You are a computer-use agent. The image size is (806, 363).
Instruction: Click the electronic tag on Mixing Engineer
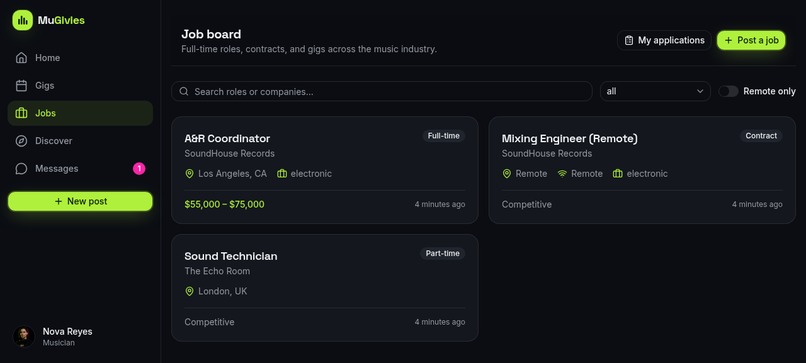(x=647, y=174)
